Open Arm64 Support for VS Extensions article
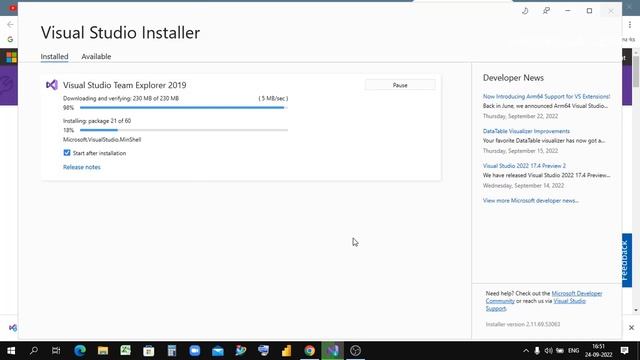 tap(546, 96)
